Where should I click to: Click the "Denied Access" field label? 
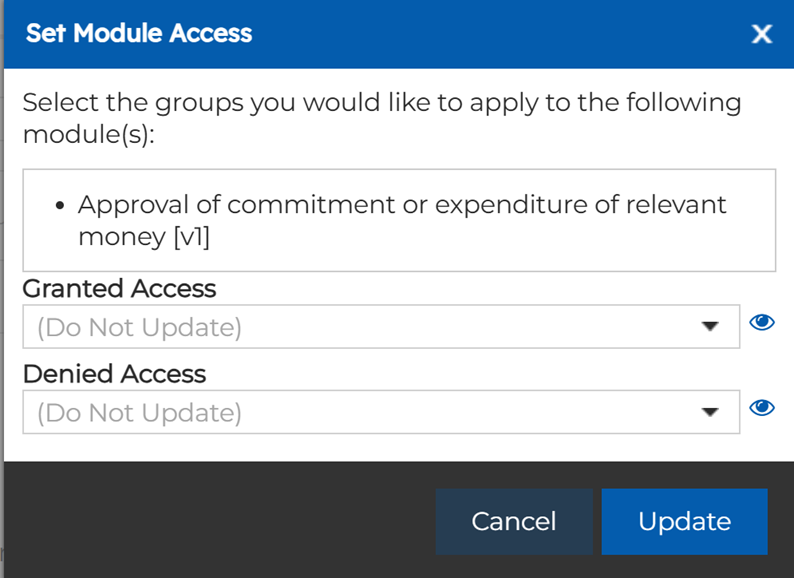pos(114,374)
